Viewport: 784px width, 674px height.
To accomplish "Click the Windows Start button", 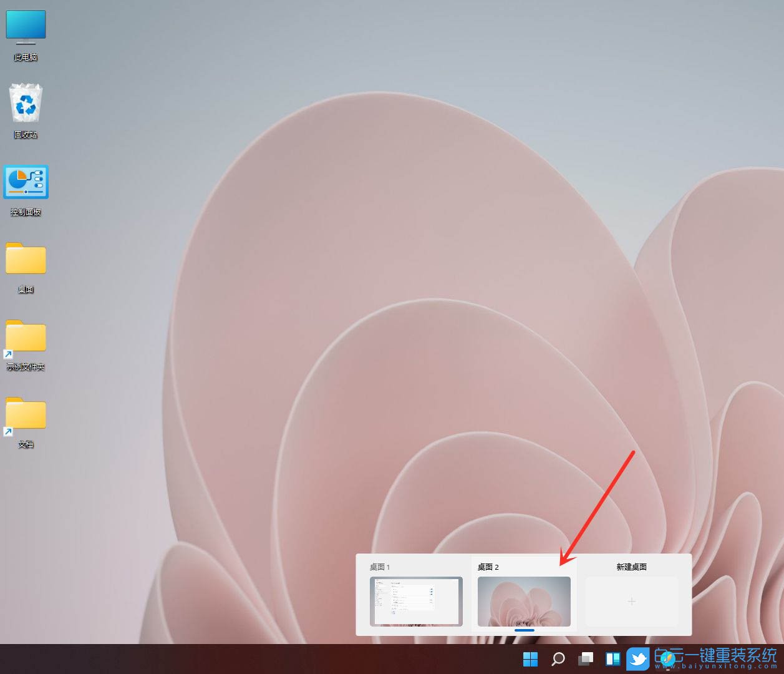I will (530, 658).
